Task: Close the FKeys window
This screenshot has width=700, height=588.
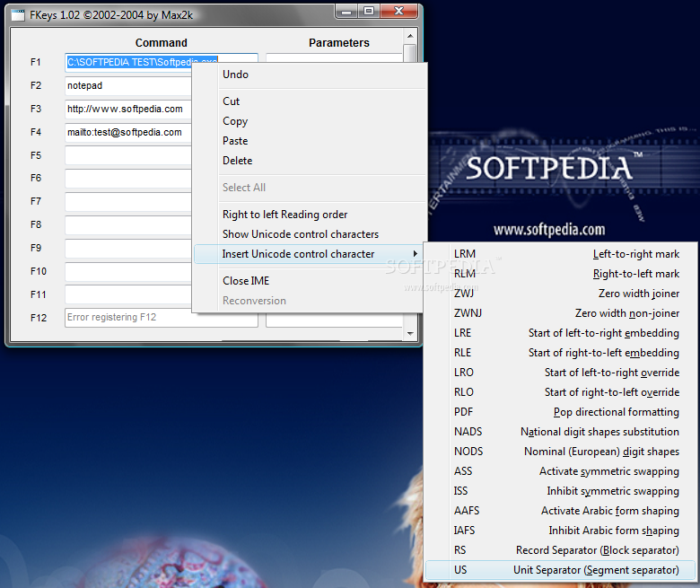Action: 399,11
